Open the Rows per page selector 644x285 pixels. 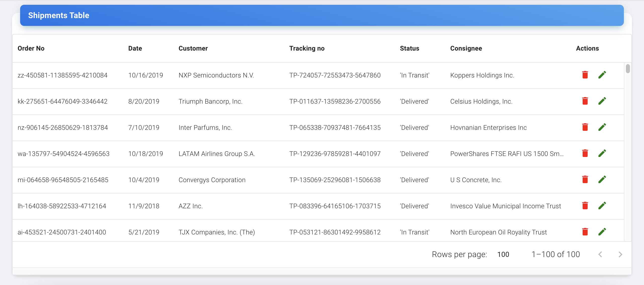pyautogui.click(x=503, y=254)
